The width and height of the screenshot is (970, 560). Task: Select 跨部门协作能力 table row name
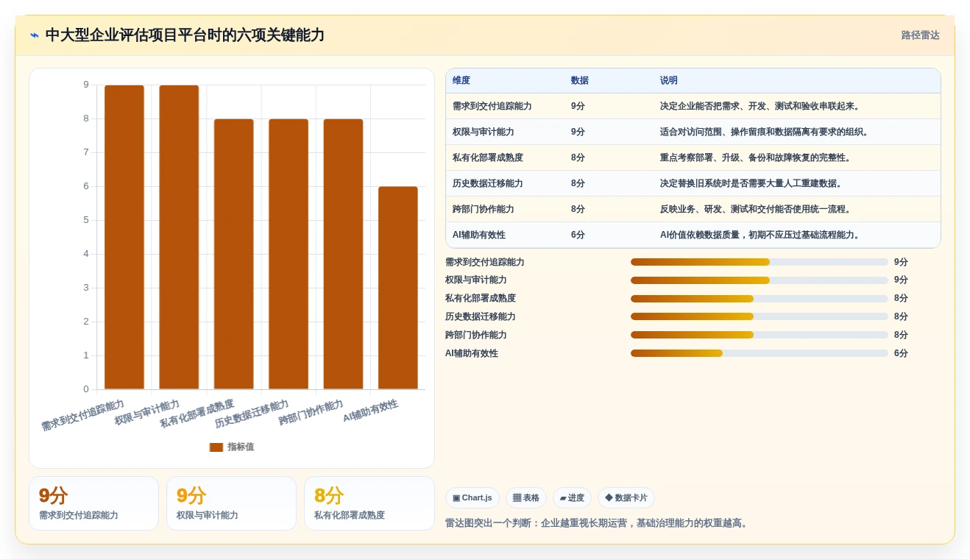484,209
